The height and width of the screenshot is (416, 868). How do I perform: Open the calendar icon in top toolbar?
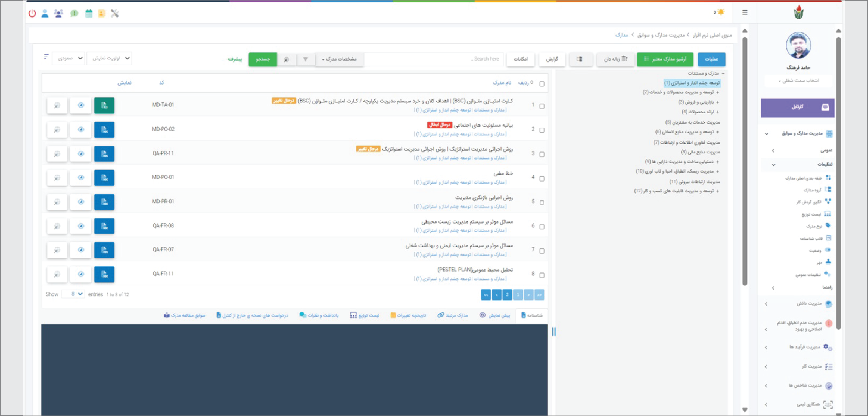(89, 14)
